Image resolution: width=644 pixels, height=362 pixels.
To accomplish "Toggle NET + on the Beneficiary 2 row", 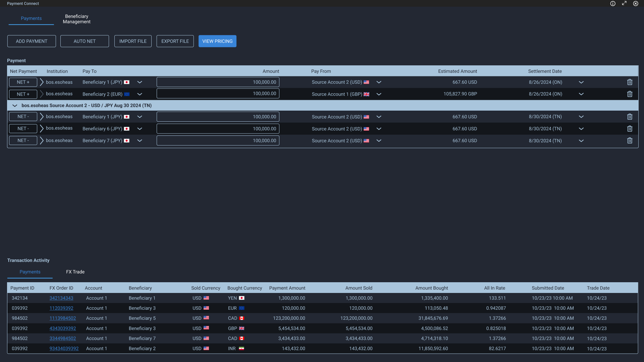I will 23,94.
